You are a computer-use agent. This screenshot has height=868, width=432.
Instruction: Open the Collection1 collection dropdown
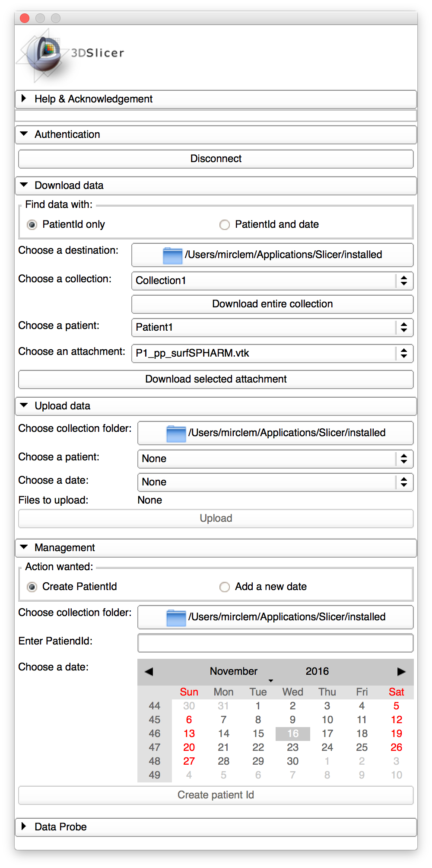[272, 281]
